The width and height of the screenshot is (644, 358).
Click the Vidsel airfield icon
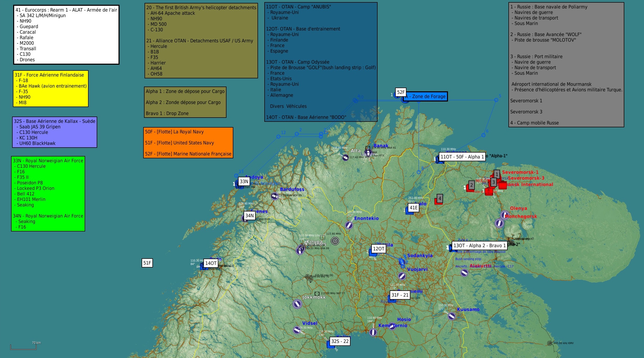[297, 330]
